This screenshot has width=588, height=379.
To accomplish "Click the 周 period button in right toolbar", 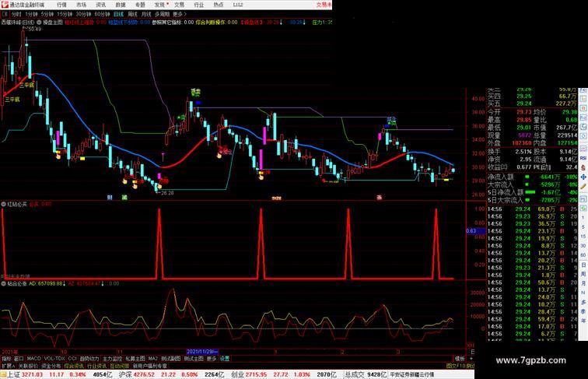I will pyautogui.click(x=583, y=274).
